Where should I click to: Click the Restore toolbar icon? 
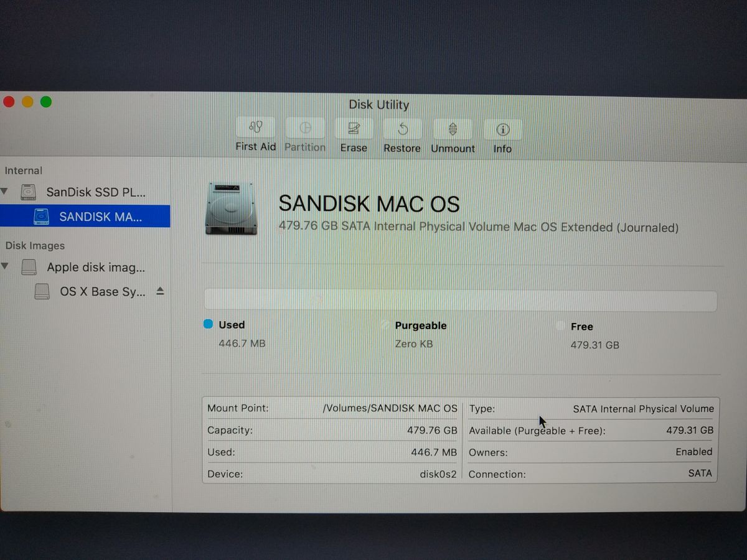click(402, 129)
